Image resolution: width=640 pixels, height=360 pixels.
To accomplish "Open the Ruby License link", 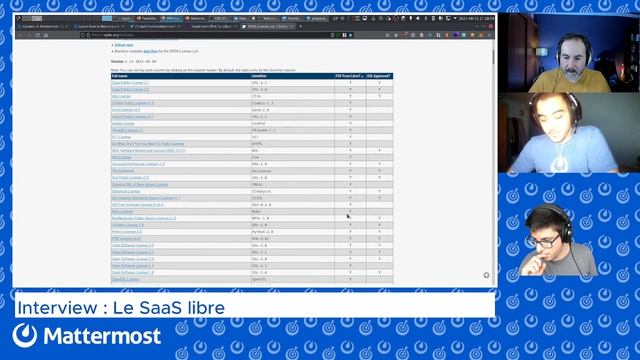I will tap(122, 211).
